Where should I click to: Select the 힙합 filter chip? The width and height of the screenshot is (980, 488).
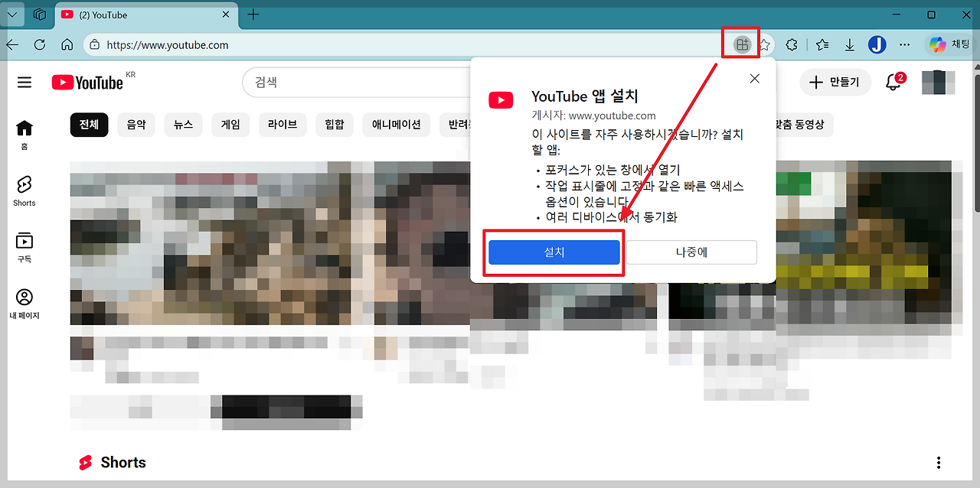tap(335, 125)
